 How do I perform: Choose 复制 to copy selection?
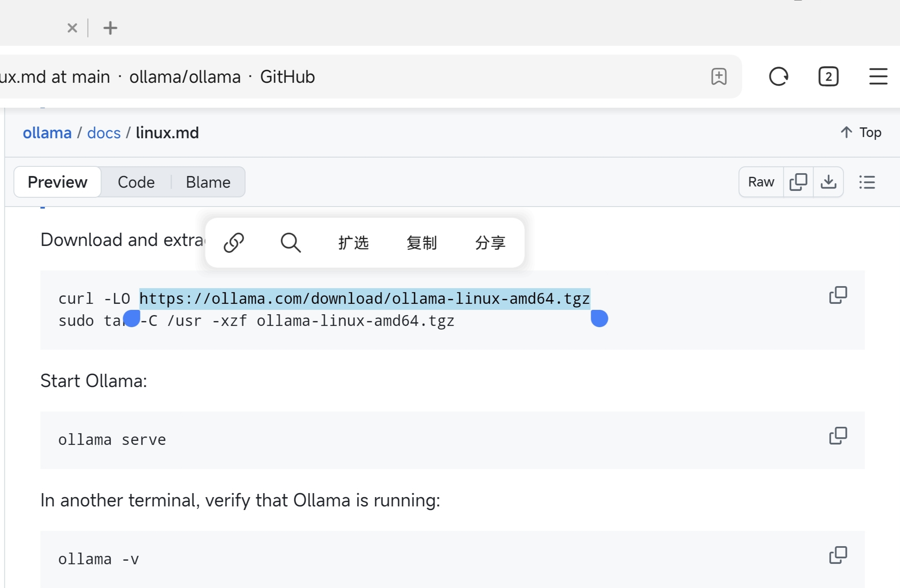tap(422, 243)
